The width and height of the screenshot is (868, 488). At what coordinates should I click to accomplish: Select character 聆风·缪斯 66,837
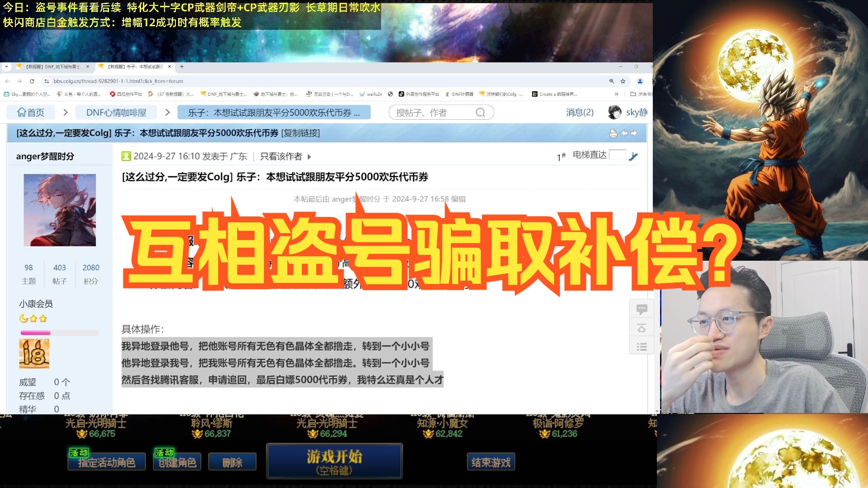(212, 427)
